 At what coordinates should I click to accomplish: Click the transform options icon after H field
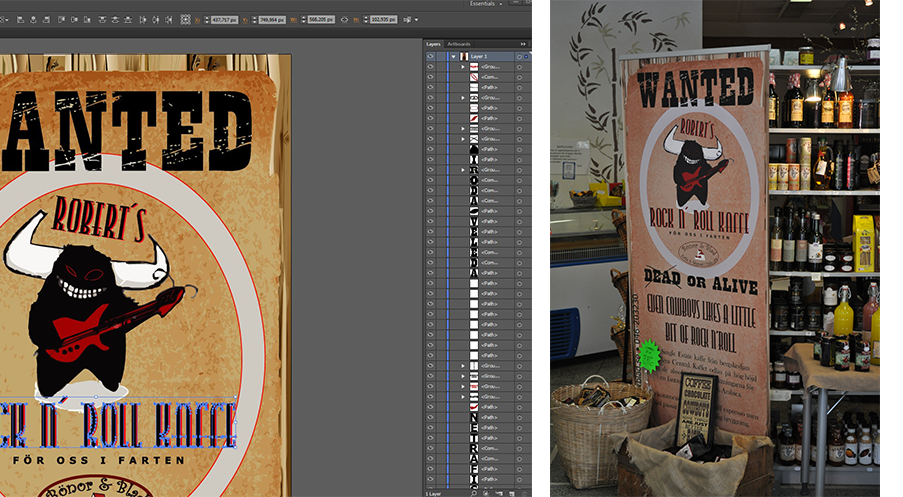[x=407, y=20]
